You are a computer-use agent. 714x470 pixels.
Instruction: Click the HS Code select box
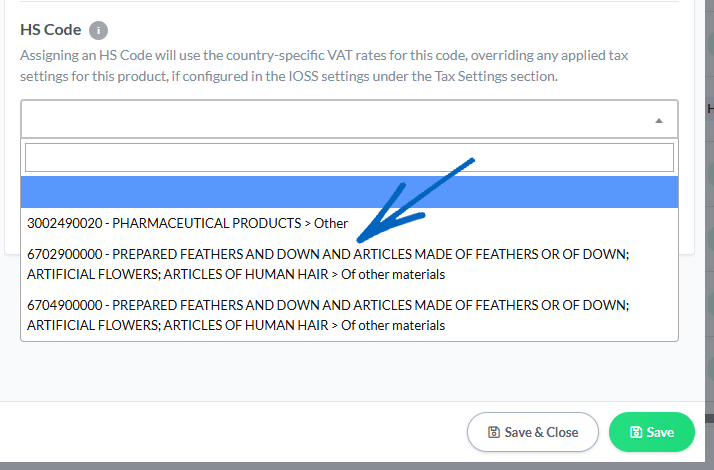point(349,119)
